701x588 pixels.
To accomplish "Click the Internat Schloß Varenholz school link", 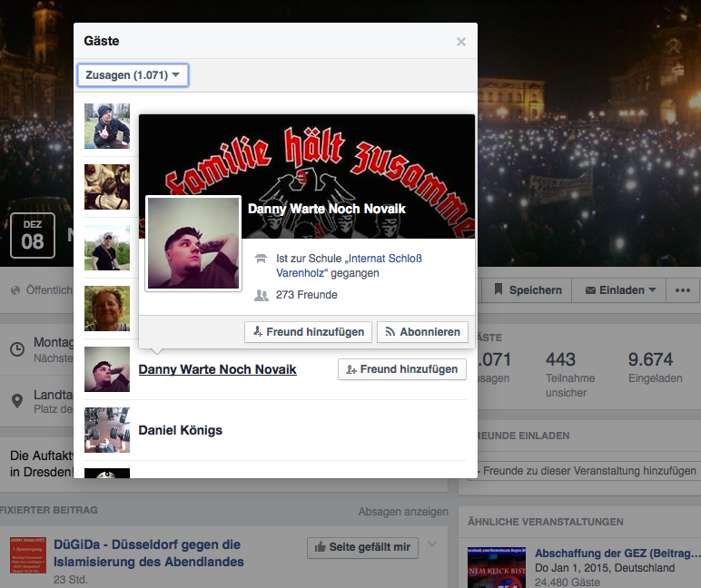I will tap(349, 265).
